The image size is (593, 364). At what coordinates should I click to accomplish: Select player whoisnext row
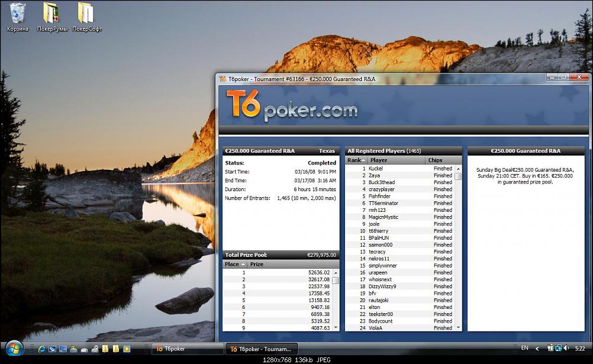point(400,279)
